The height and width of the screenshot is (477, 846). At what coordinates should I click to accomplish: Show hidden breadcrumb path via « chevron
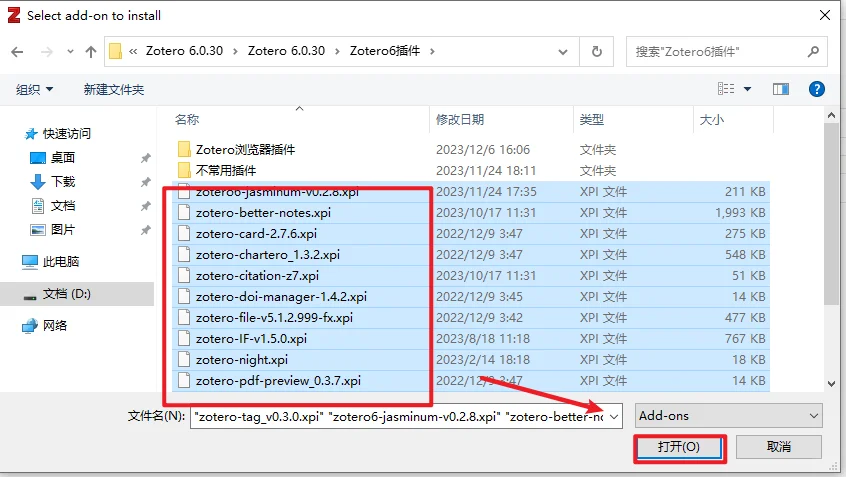click(x=133, y=52)
